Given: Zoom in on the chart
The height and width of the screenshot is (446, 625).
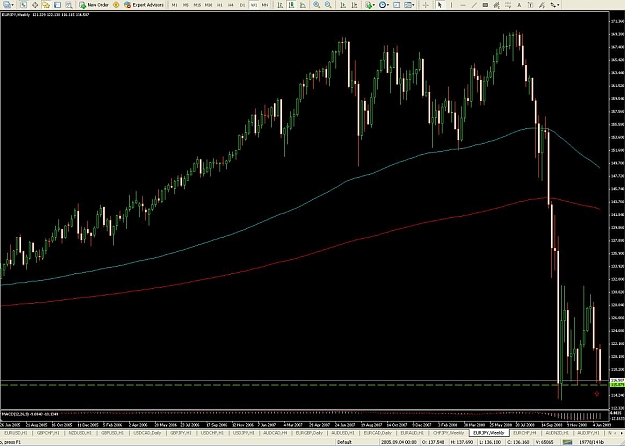Looking at the screenshot, I should [x=316, y=5].
